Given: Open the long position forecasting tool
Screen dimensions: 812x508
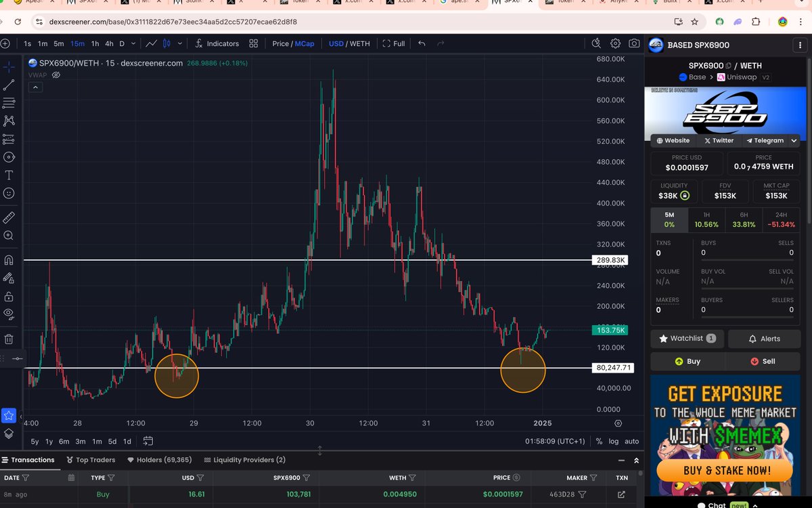Looking at the screenshot, I should (9, 139).
